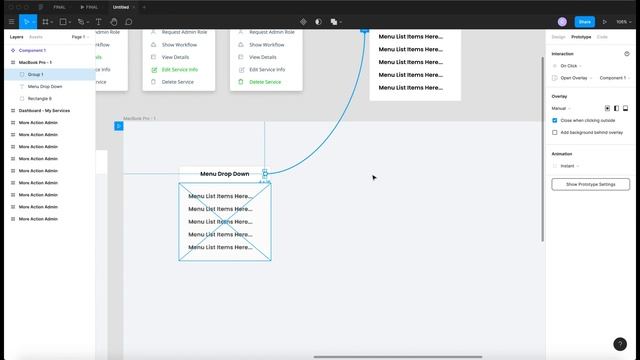The height and width of the screenshot is (360, 640).
Task: Select the Text tool
Action: click(x=98, y=22)
